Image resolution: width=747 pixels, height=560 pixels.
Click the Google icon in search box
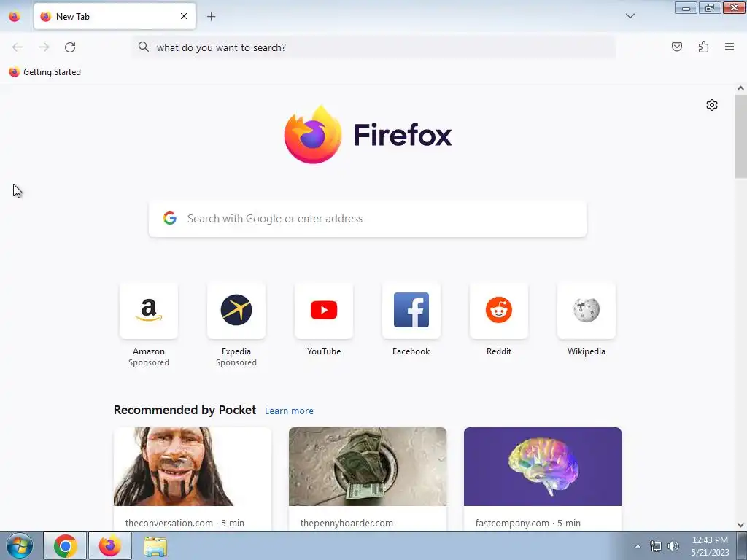(x=170, y=219)
